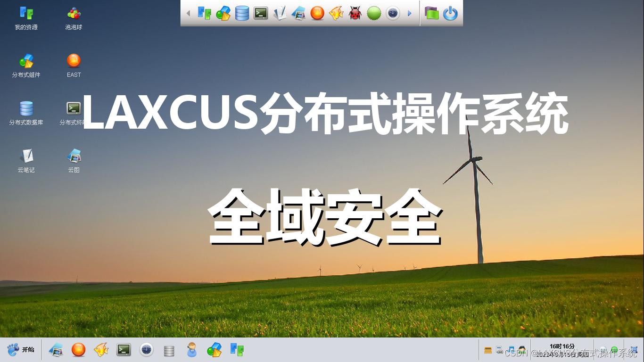
Task: Open the notepad icon in top dock
Action: (x=280, y=13)
